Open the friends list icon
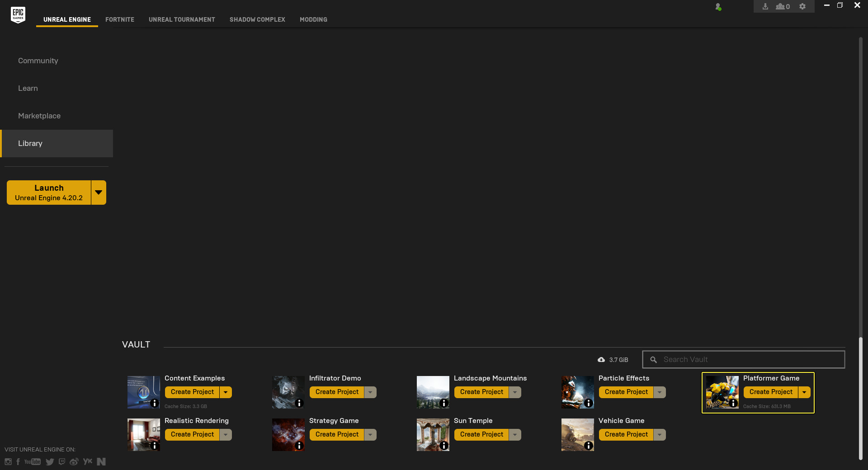The height and width of the screenshot is (470, 868). pos(783,6)
